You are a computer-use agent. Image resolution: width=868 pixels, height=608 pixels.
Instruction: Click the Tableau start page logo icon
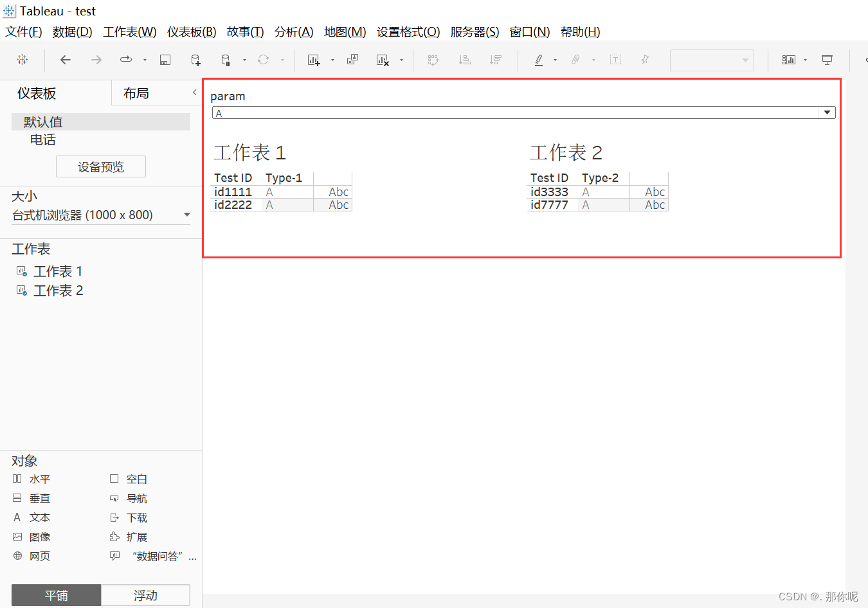23,60
